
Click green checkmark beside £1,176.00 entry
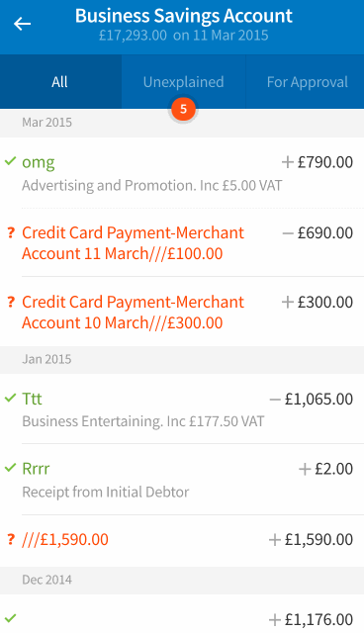pos(11,618)
